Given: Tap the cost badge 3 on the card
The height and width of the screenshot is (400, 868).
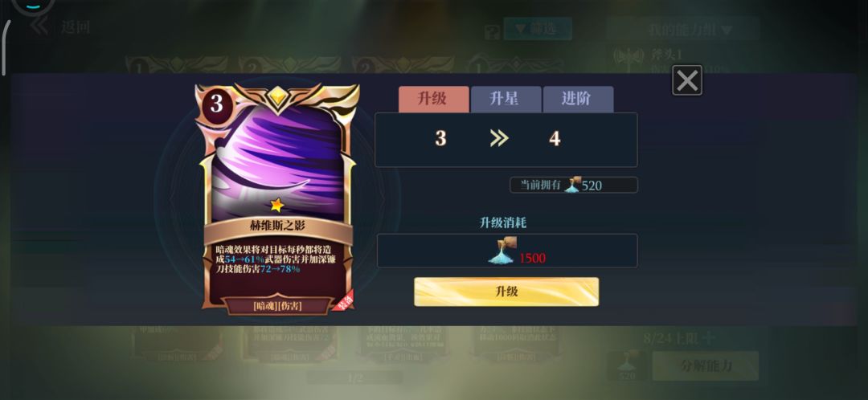Looking at the screenshot, I should point(216,104).
